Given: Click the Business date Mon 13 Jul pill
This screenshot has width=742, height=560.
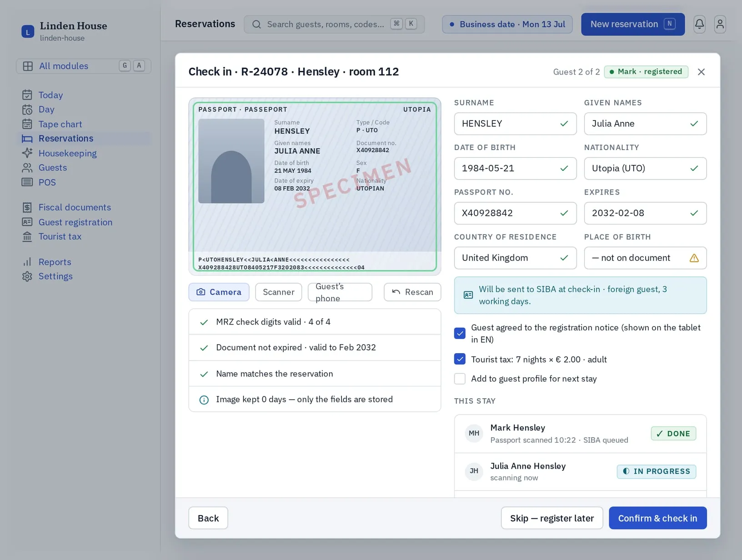Looking at the screenshot, I should coord(507,24).
